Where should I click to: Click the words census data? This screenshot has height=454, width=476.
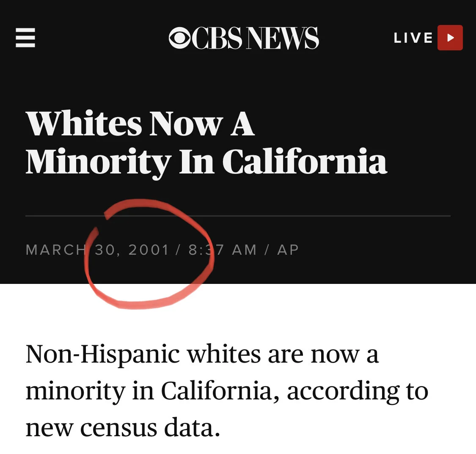[150, 428]
